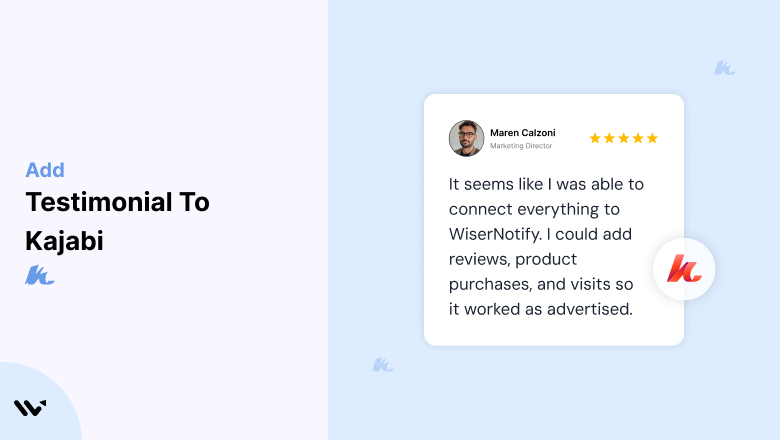Click the fifth gold rating star

(652, 138)
